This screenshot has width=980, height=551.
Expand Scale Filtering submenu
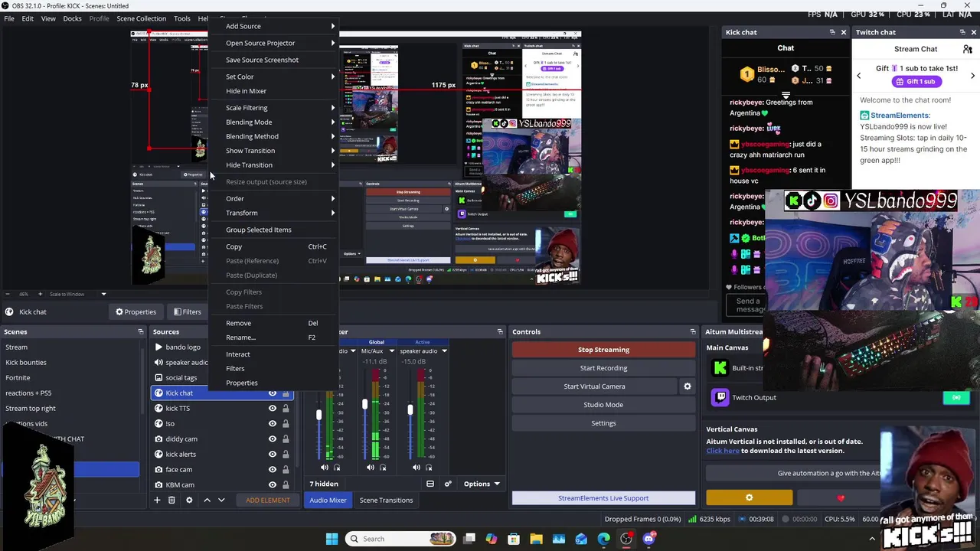pos(273,108)
